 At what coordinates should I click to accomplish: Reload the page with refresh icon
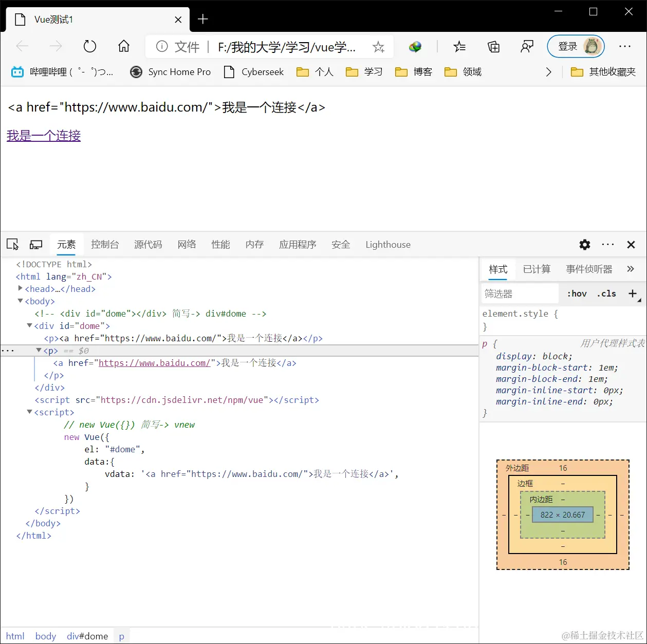pos(90,47)
